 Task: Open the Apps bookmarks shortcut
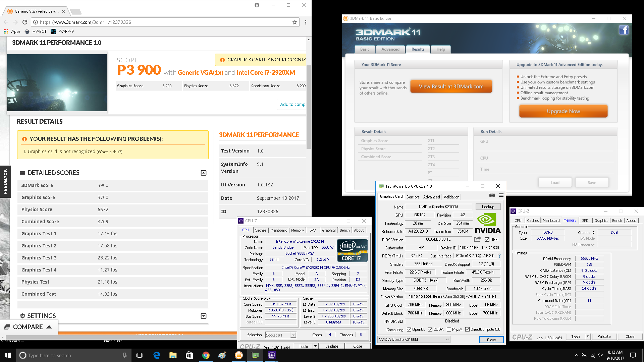click(x=12, y=31)
